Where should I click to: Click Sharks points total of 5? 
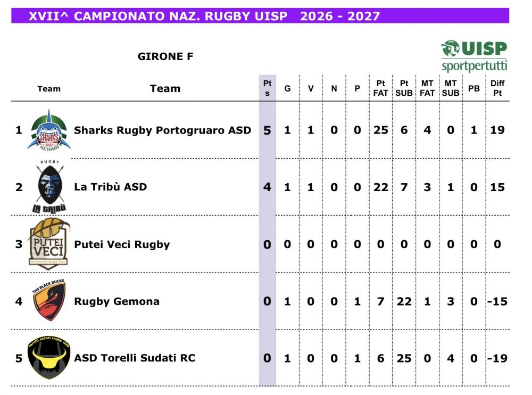[268, 130]
